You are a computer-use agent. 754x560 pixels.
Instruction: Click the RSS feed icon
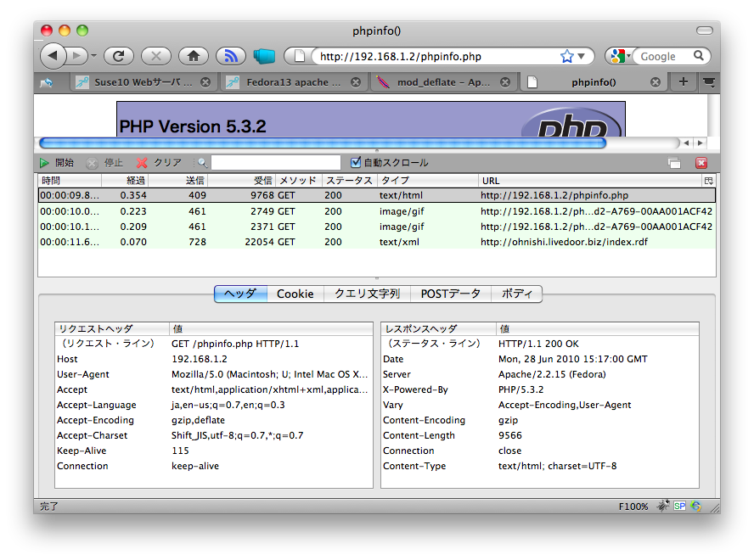pos(230,56)
